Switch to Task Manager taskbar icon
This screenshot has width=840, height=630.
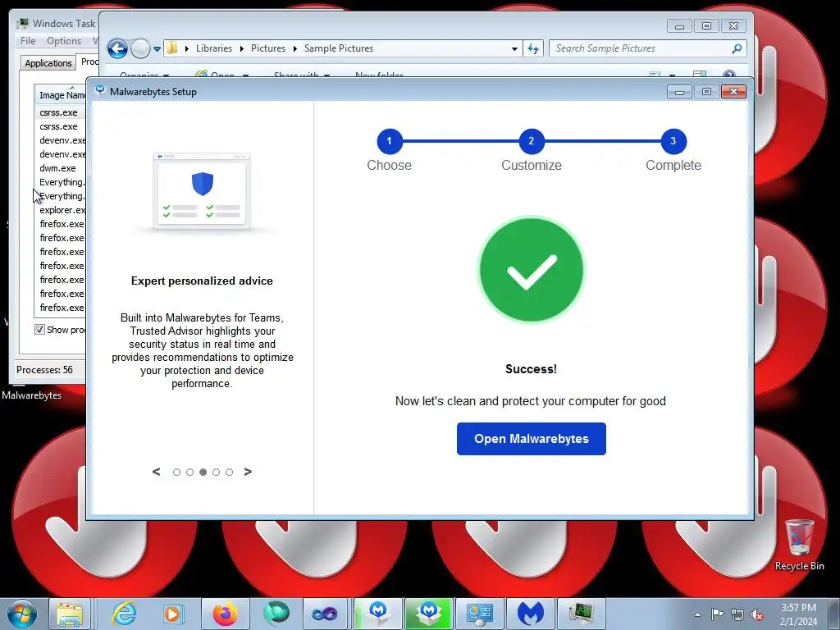[581, 614]
